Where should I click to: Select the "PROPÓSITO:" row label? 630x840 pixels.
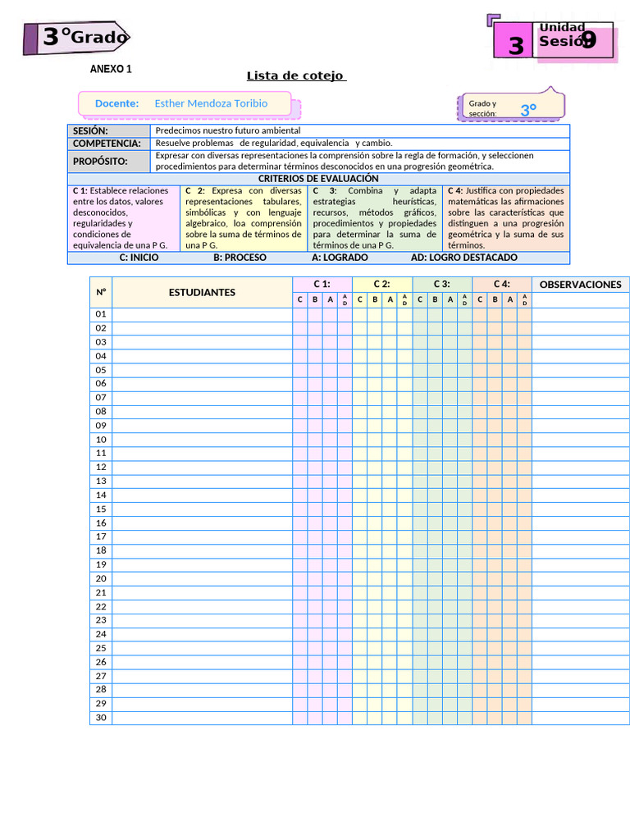[109, 162]
